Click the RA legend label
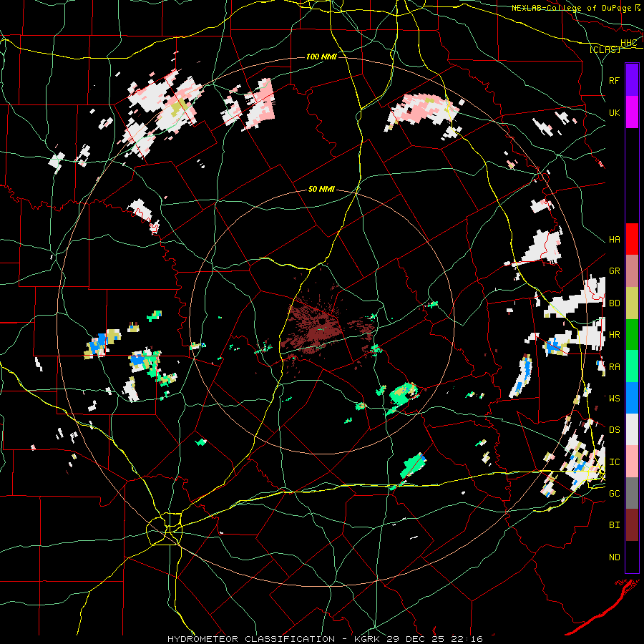644x644 pixels. (x=615, y=367)
